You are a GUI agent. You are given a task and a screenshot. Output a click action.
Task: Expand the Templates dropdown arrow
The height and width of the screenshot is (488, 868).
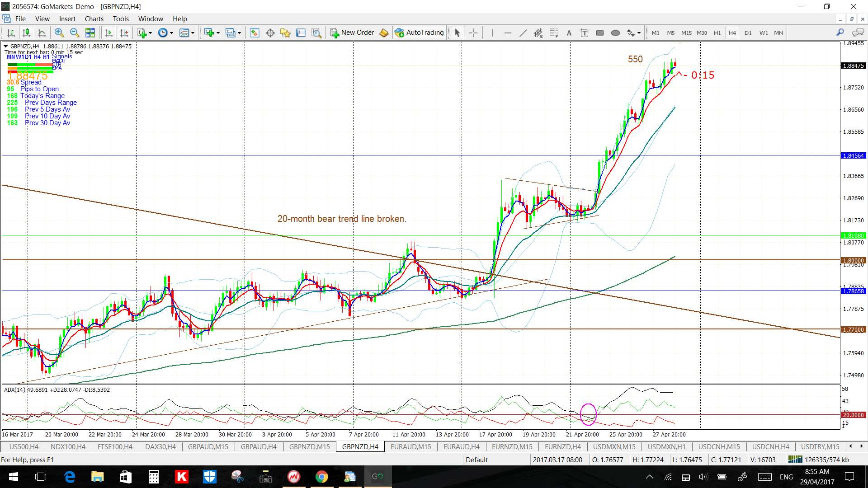tap(193, 33)
